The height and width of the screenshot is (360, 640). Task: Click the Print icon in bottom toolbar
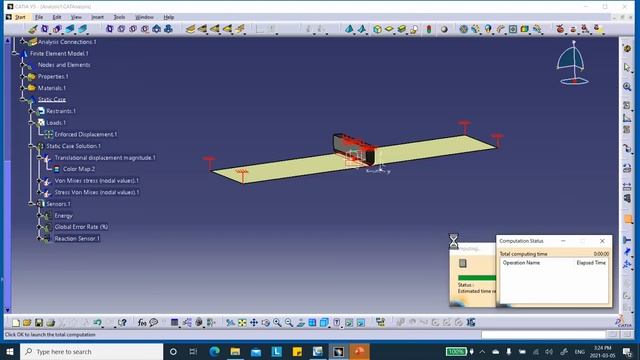click(x=51, y=323)
